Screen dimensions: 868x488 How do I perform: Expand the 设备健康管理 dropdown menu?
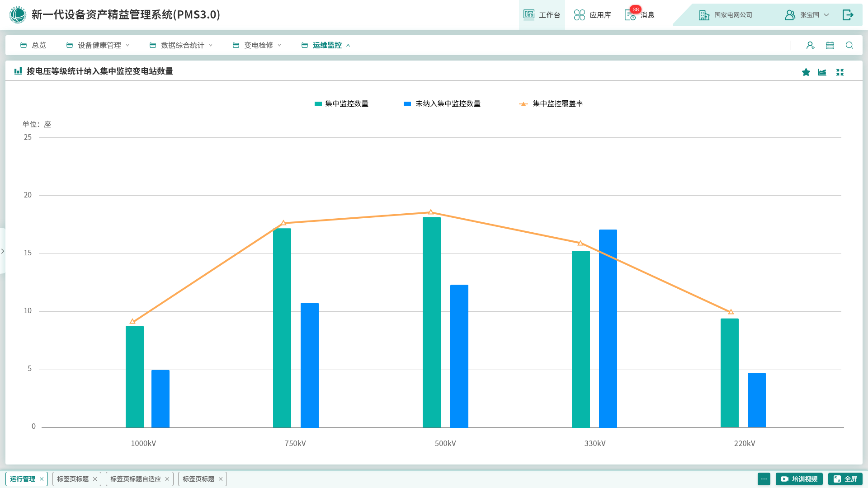(127, 45)
